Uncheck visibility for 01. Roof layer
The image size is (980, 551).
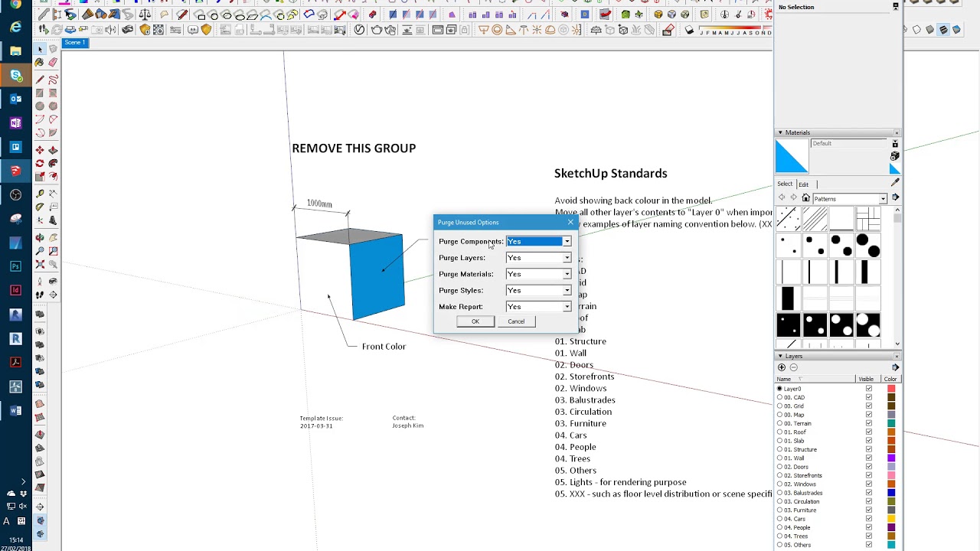(x=869, y=432)
